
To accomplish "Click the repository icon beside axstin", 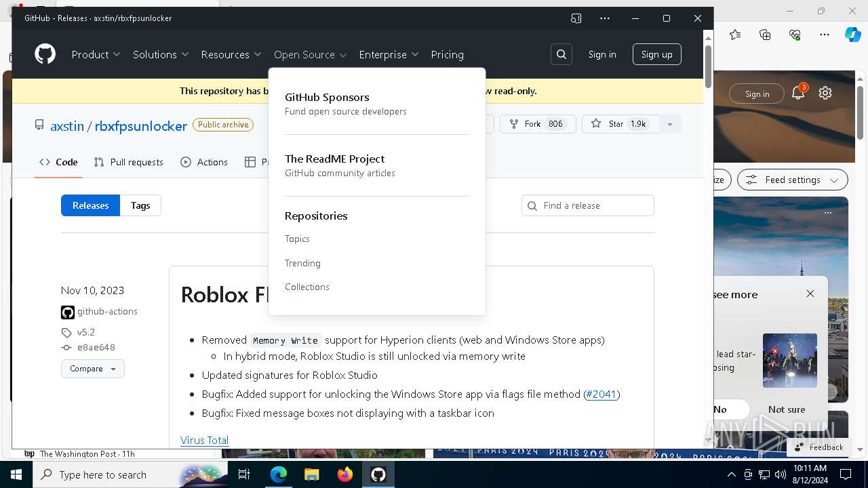I will coord(39,125).
